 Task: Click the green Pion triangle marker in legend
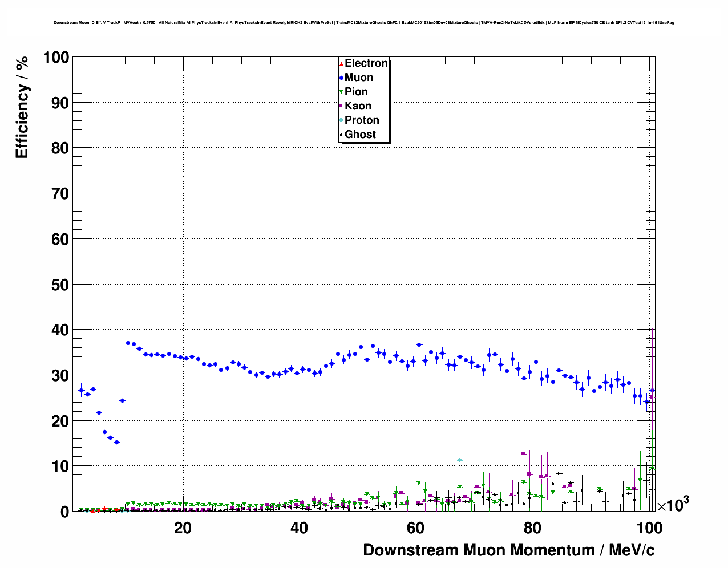click(x=341, y=92)
